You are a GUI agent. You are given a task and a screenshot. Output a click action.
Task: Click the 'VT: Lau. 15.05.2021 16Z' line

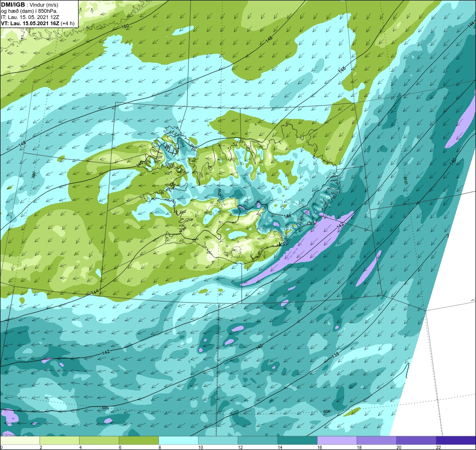pos(30,23)
